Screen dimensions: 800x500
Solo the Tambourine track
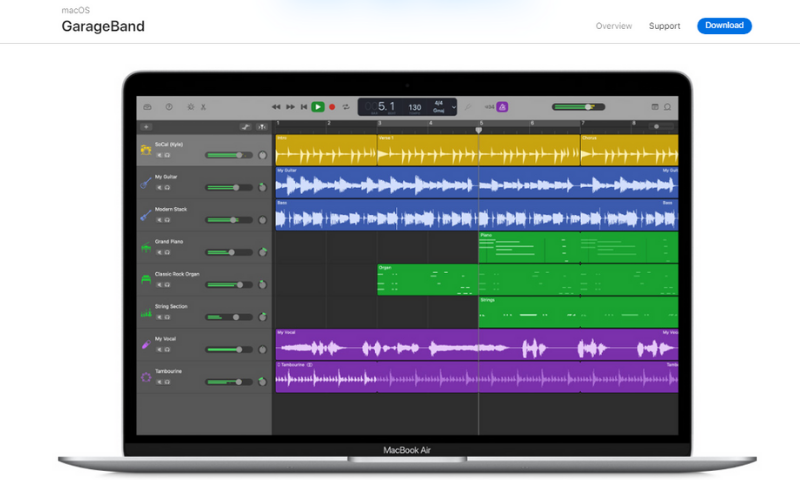(x=167, y=382)
